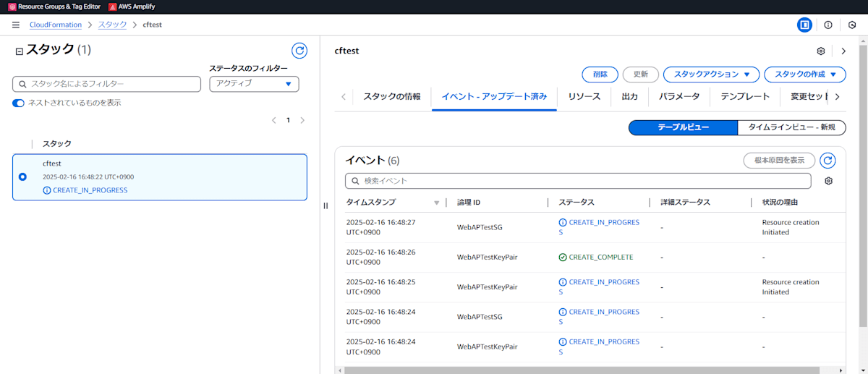Toggle ネストされているものを表示 switch
Screen dimensions: 868x374
coord(19,103)
